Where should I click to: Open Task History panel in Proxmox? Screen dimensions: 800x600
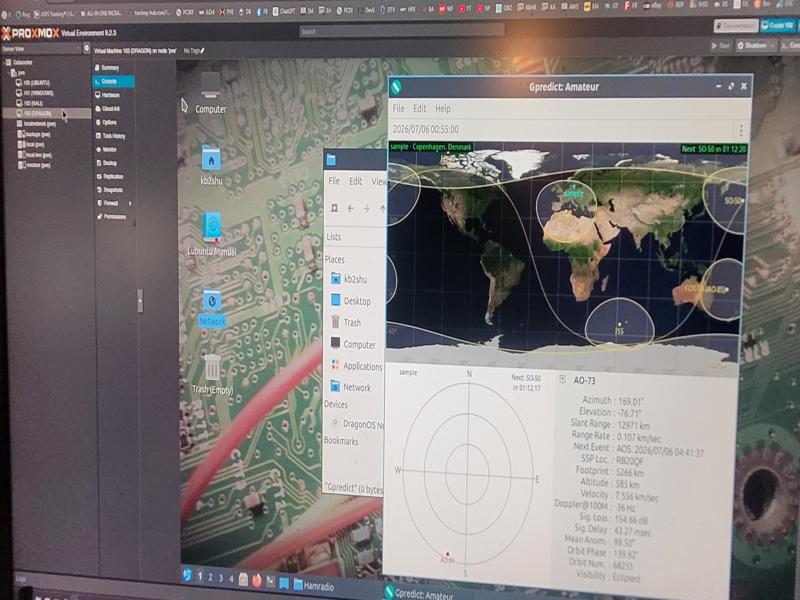[x=110, y=136]
